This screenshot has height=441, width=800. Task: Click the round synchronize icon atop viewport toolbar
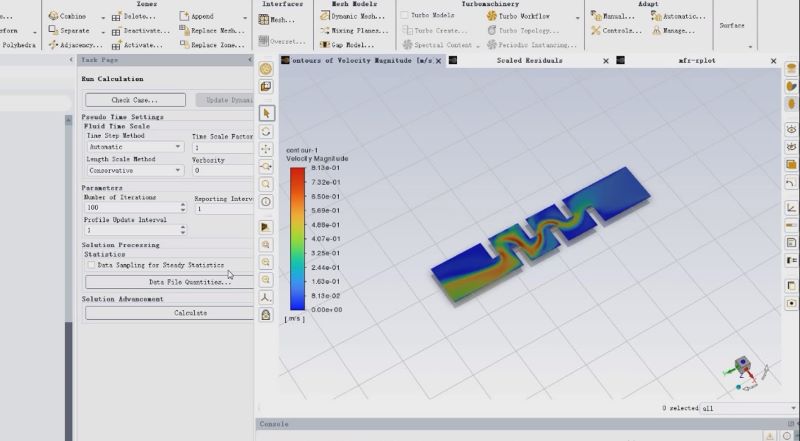click(x=266, y=69)
